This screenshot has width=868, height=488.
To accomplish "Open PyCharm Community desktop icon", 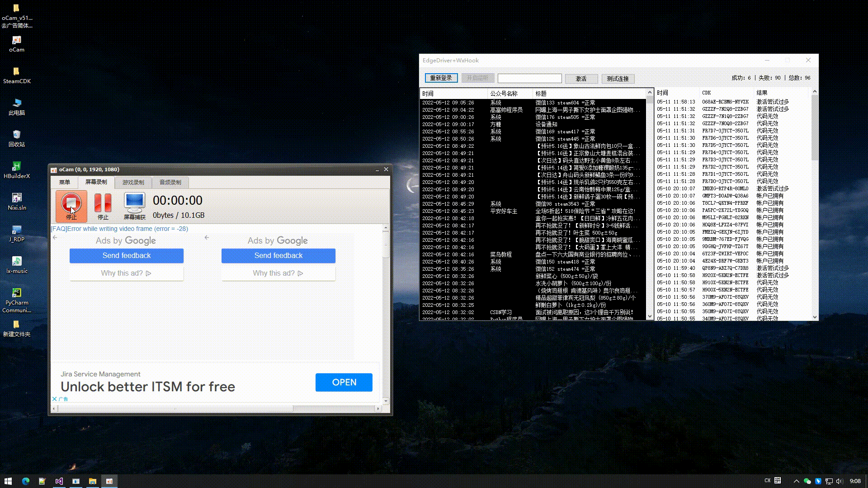I will (x=16, y=293).
